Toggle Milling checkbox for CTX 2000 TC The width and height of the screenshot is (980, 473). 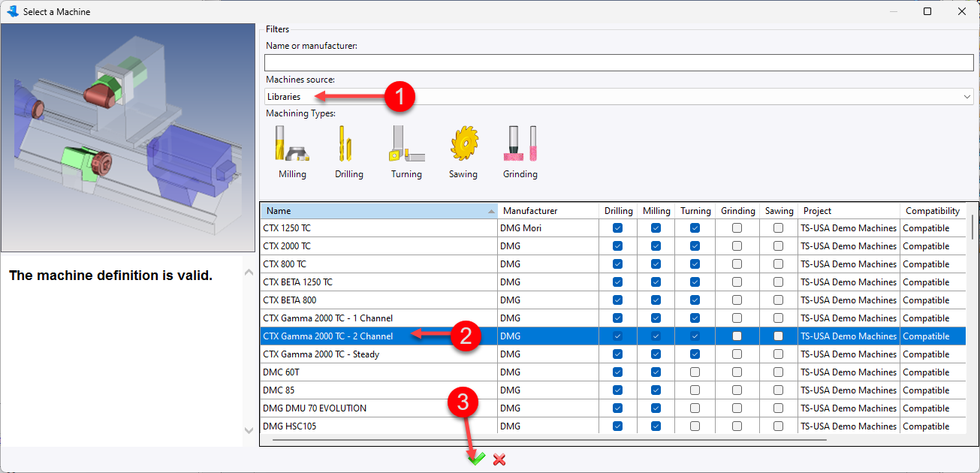[x=656, y=246]
